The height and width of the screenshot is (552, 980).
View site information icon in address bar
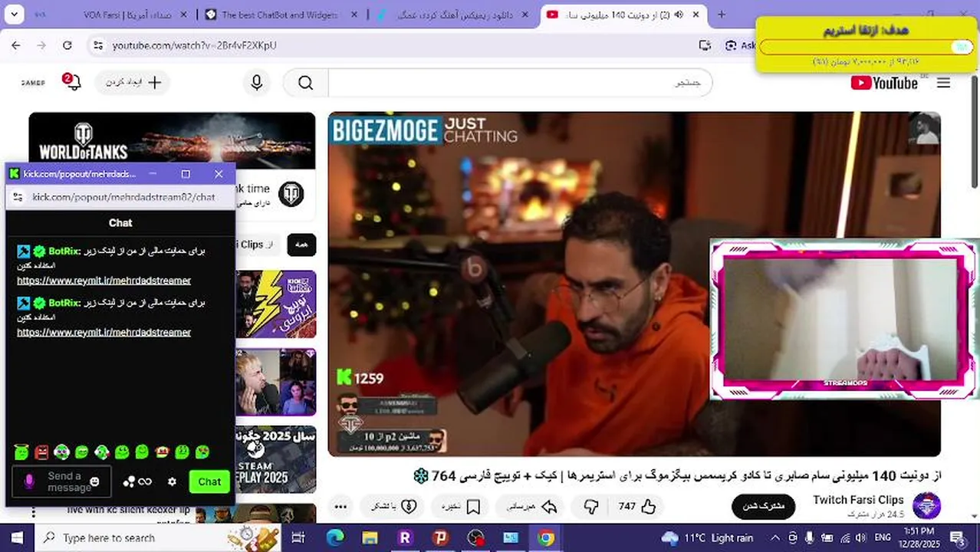(x=97, y=45)
